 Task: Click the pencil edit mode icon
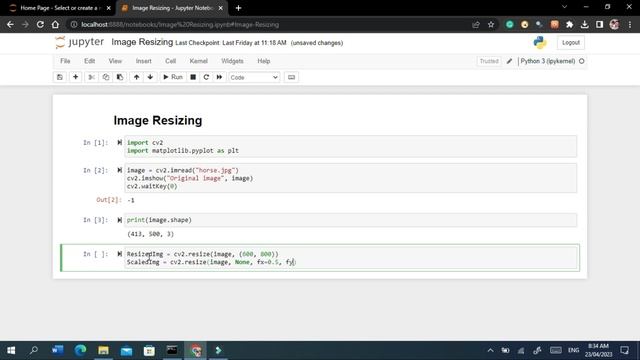pyautogui.click(x=509, y=61)
